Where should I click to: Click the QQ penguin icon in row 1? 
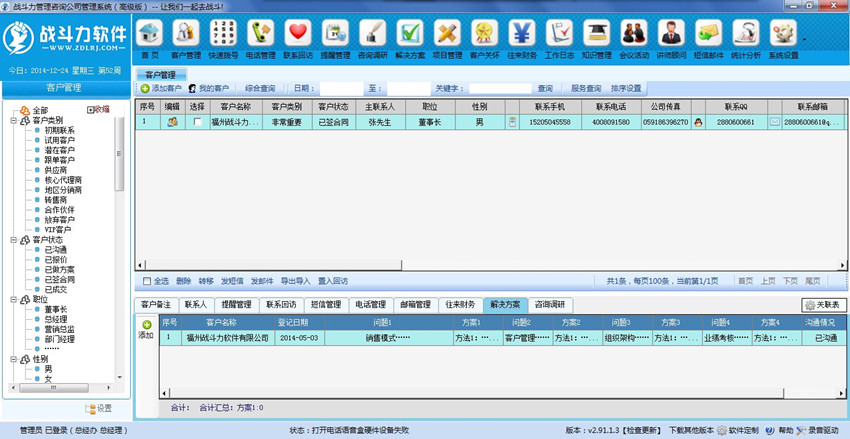click(698, 122)
